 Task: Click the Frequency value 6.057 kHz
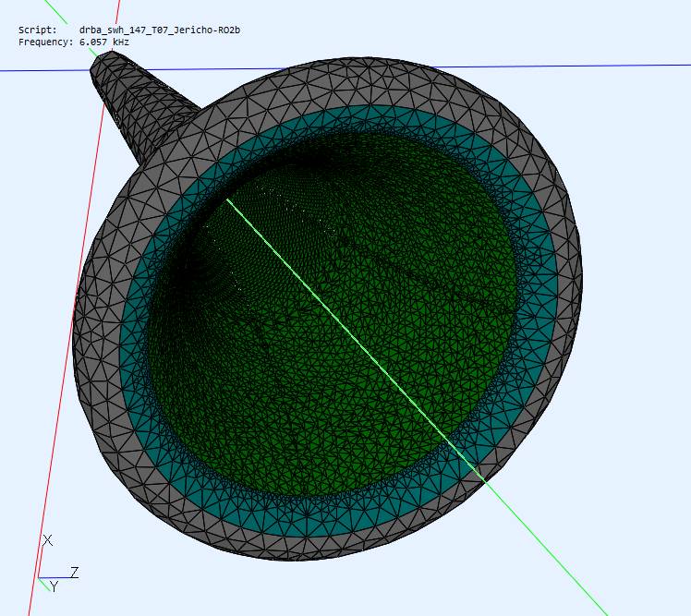point(104,42)
